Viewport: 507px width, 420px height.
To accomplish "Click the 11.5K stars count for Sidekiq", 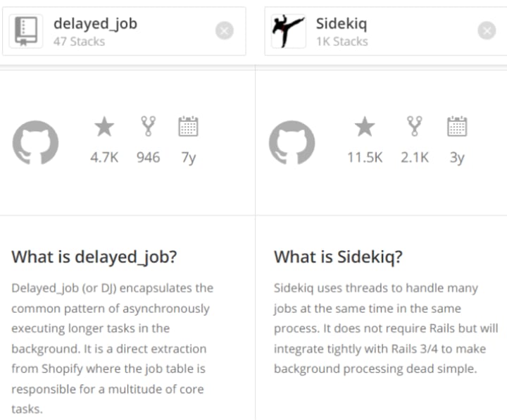I will (365, 158).
